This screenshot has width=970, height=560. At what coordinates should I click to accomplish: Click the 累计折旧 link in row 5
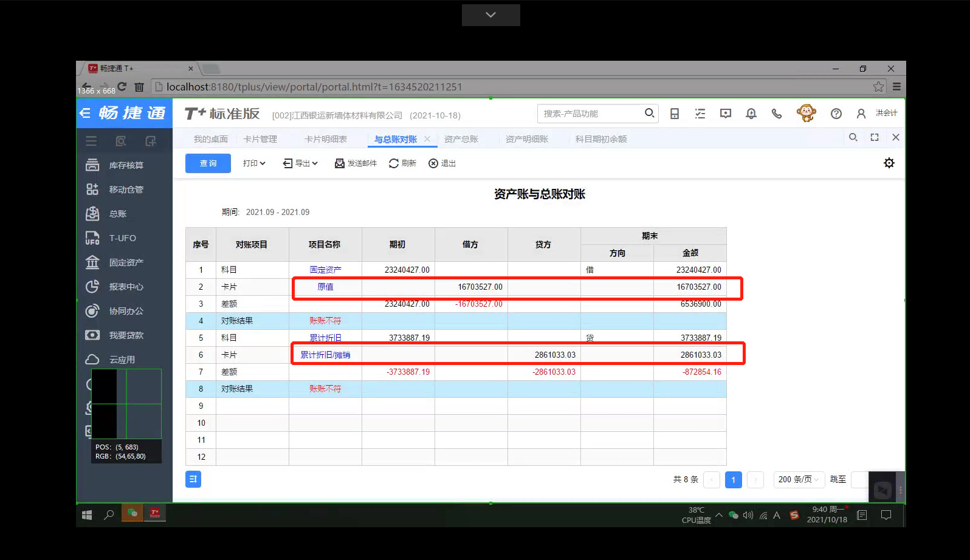[325, 338]
